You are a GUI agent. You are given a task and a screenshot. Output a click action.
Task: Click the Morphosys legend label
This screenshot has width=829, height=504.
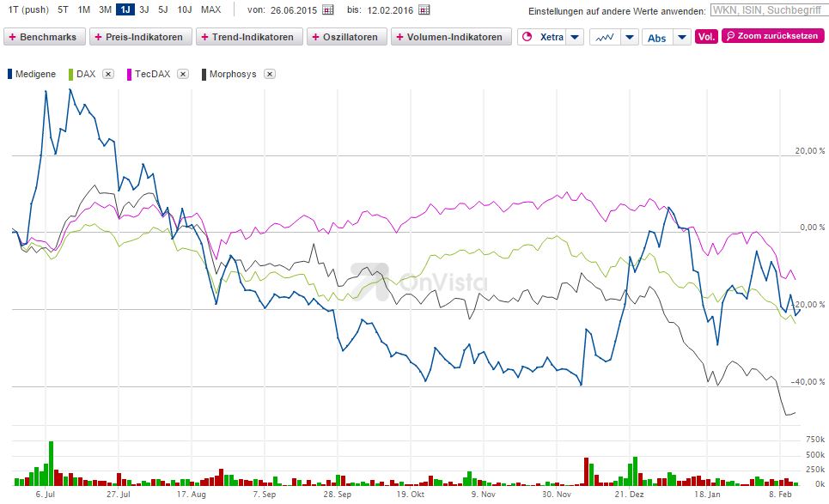click(x=233, y=74)
